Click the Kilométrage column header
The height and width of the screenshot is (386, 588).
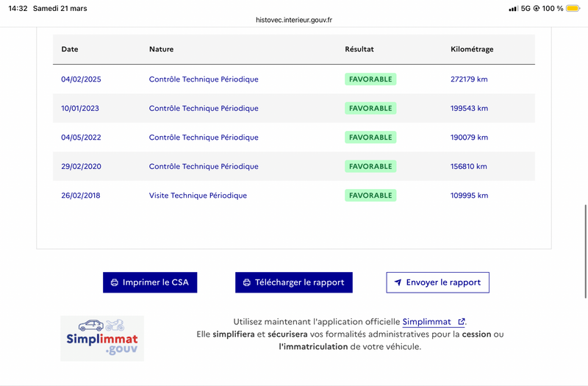472,49
